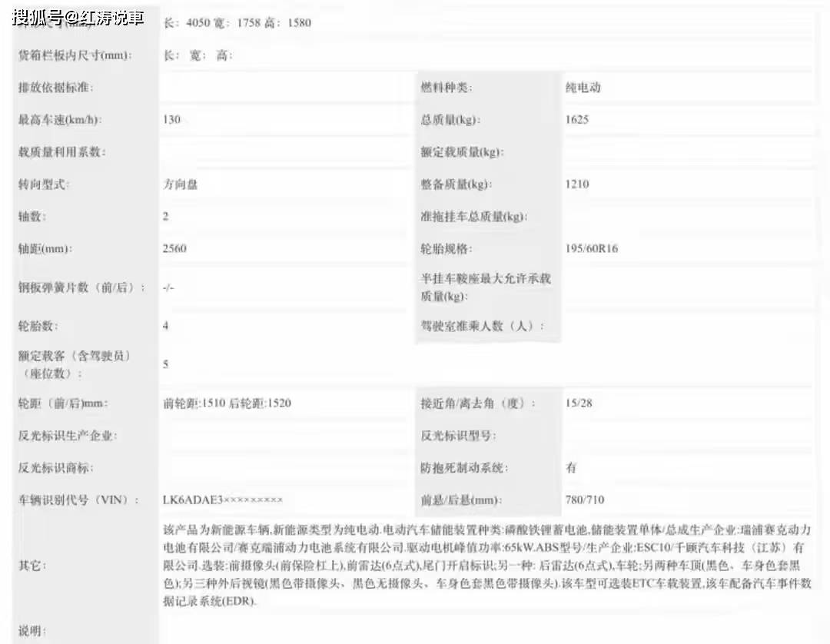Click the 其它 row label
The width and height of the screenshot is (830, 644).
coord(32,566)
